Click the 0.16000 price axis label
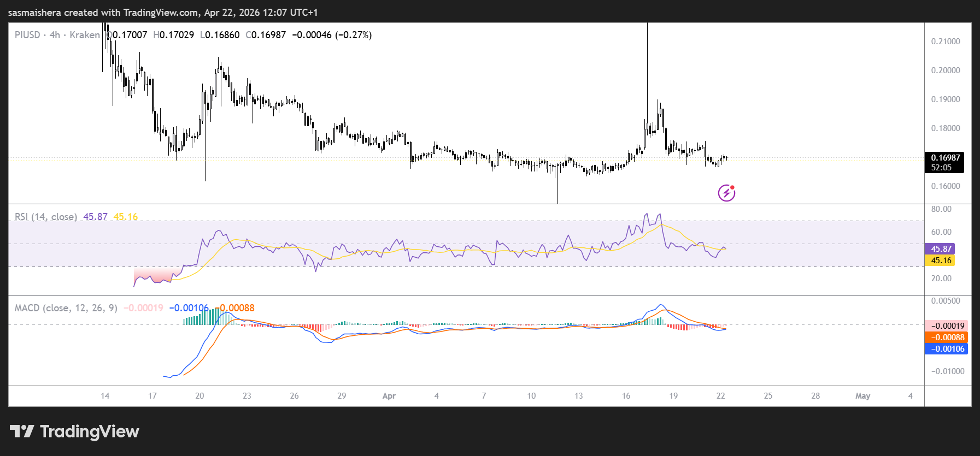 946,186
